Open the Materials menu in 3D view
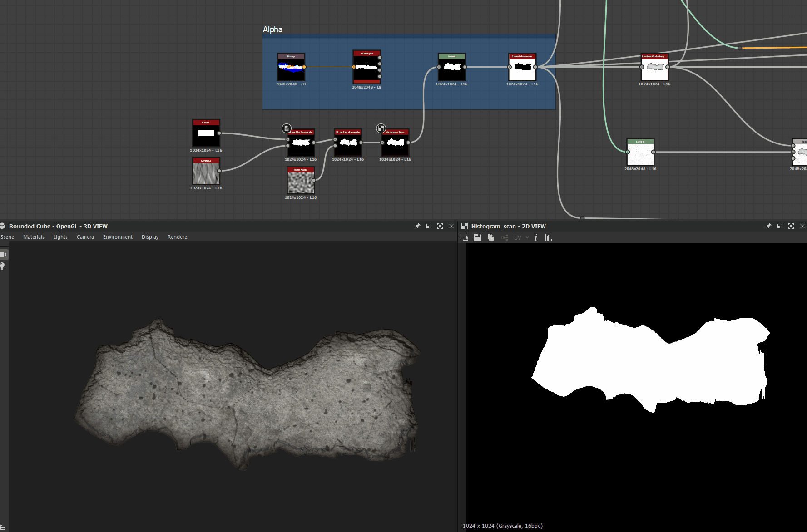This screenshot has height=532, width=807. click(x=34, y=237)
